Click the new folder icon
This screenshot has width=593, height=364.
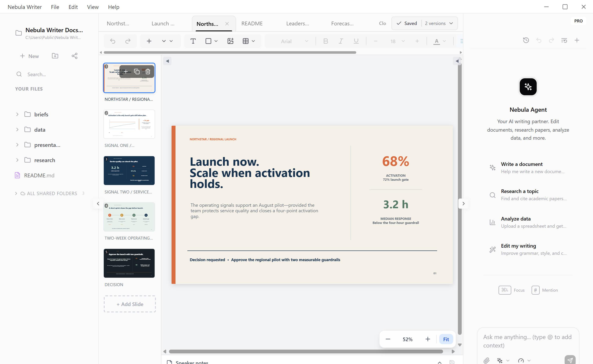[x=55, y=56]
